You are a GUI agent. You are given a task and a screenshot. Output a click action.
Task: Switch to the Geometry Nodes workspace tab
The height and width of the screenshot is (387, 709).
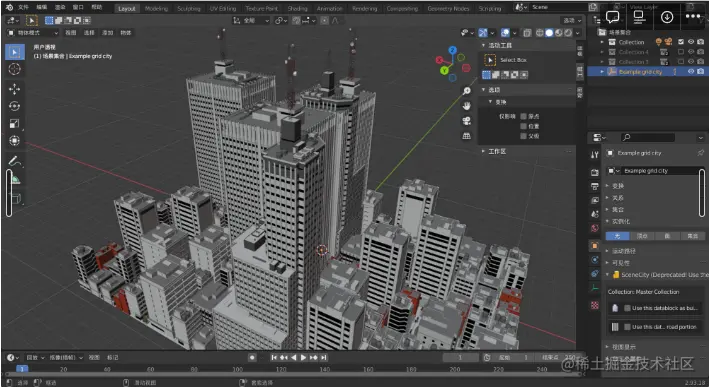click(448, 8)
